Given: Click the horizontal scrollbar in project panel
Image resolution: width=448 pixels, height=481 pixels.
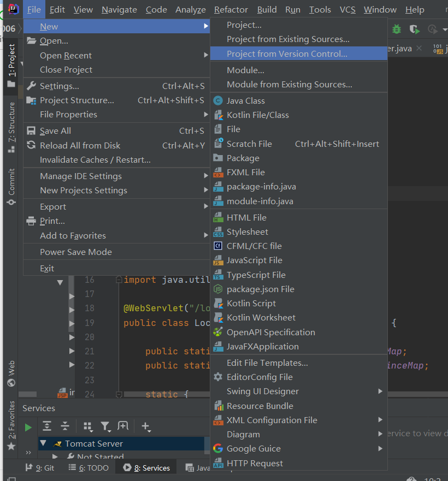Looking at the screenshot, I should pyautogui.click(x=28, y=394).
